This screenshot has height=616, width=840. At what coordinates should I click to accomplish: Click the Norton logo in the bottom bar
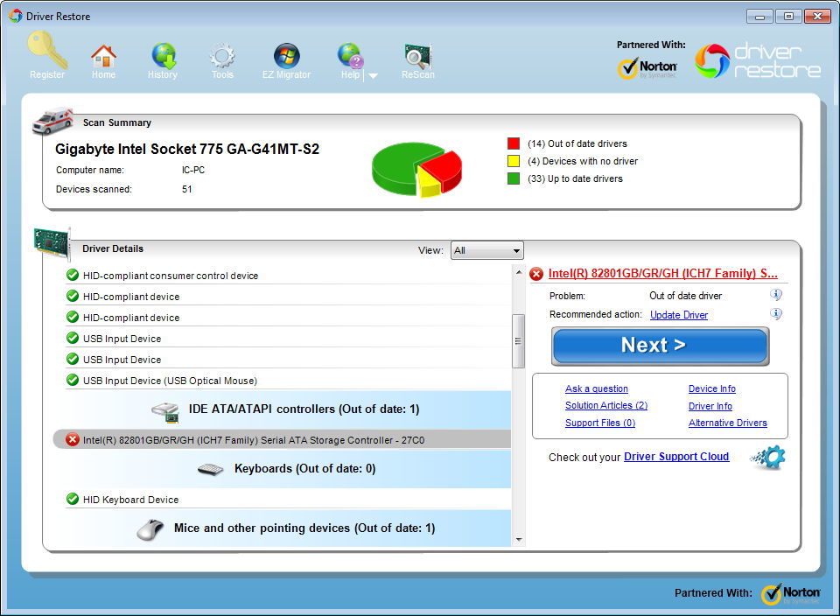(x=790, y=593)
